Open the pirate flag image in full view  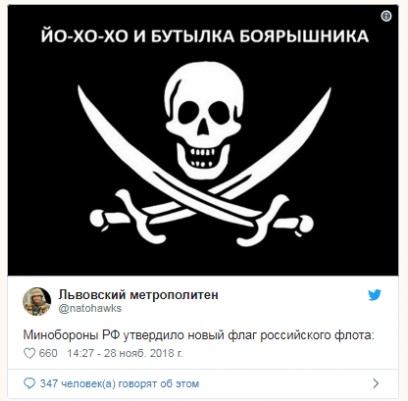point(203,140)
